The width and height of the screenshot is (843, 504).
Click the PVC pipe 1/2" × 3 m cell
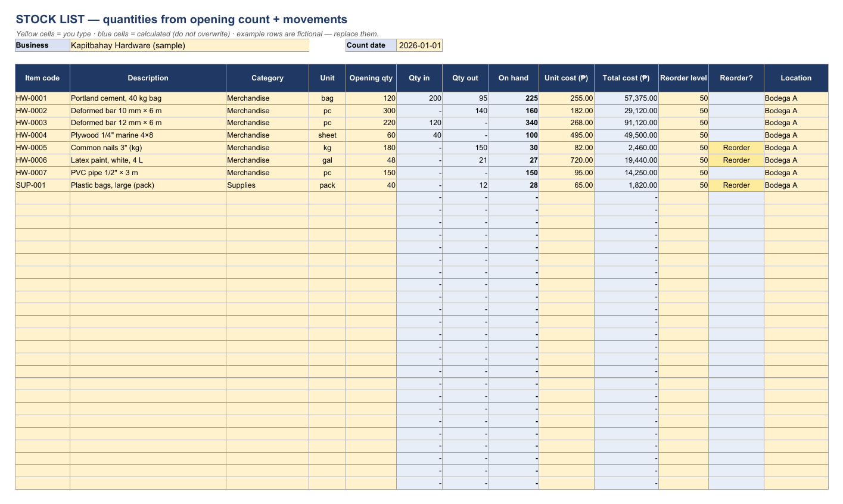148,173
